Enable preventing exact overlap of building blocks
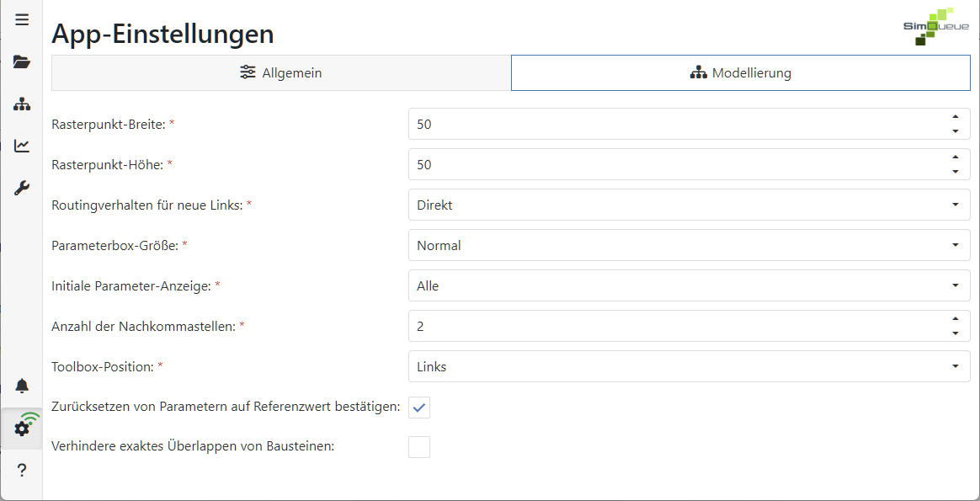Screen dimensions: 980x501 (x=418, y=446)
